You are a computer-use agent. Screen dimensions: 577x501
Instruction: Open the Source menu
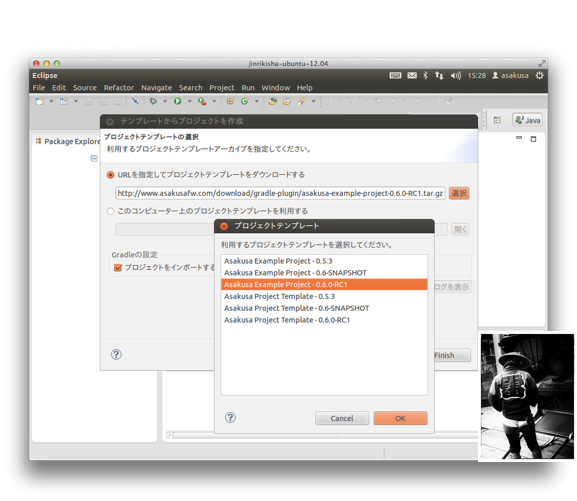pos(85,88)
